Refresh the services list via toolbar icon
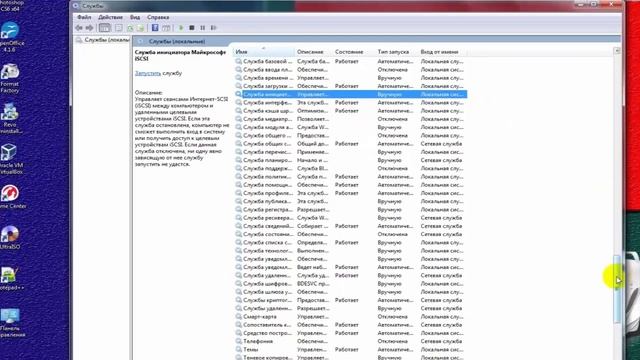The image size is (640, 360). tap(130, 28)
